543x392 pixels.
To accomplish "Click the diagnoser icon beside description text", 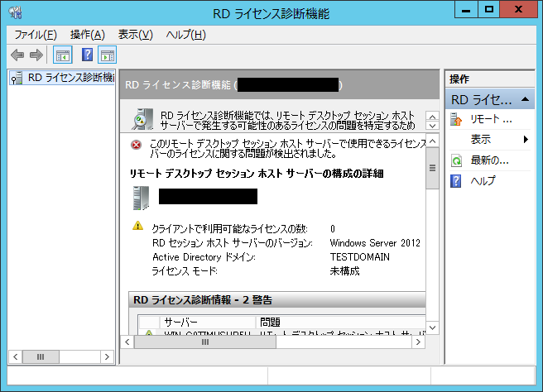I will click(x=142, y=119).
